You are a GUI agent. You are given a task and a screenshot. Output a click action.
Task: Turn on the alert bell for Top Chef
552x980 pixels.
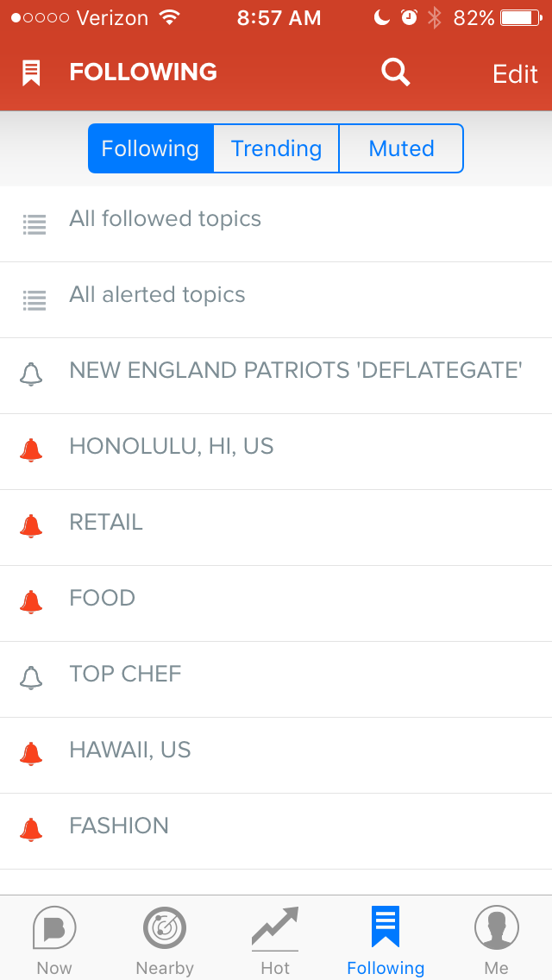pyautogui.click(x=31, y=678)
